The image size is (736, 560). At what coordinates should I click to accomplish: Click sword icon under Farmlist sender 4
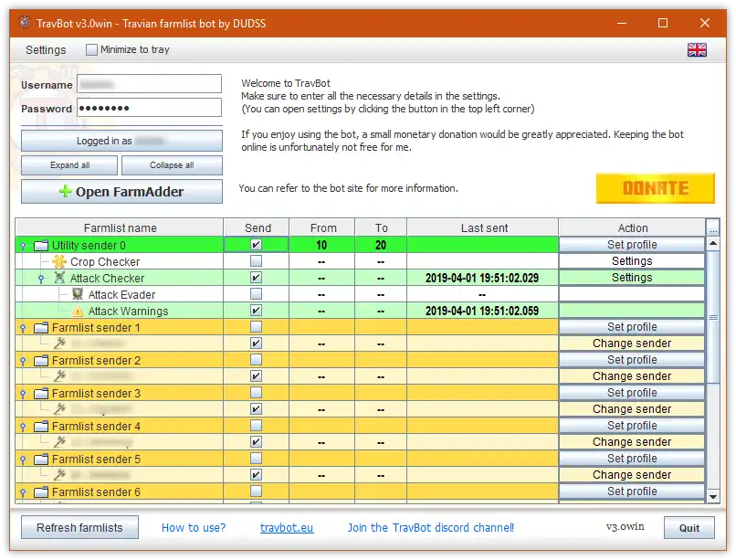coord(59,442)
